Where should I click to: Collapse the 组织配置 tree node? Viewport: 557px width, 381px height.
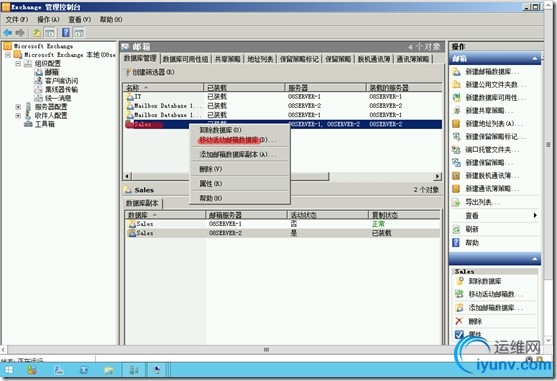click(x=18, y=64)
